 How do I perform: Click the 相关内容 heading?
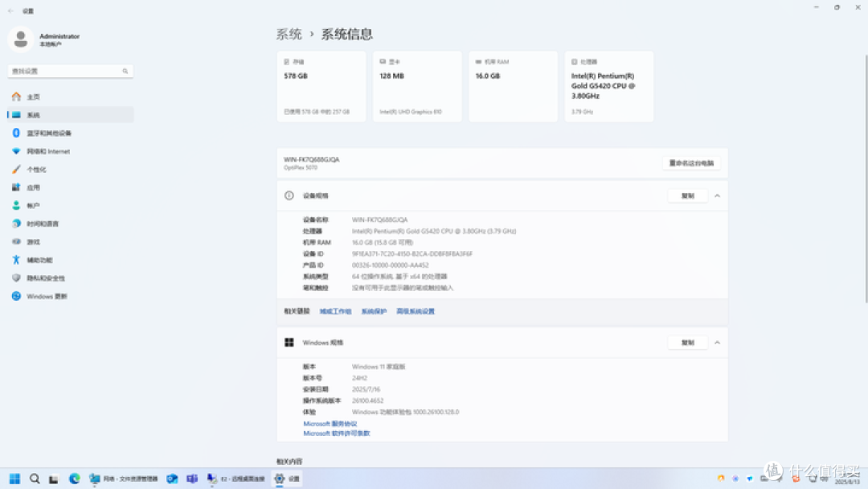(289, 462)
